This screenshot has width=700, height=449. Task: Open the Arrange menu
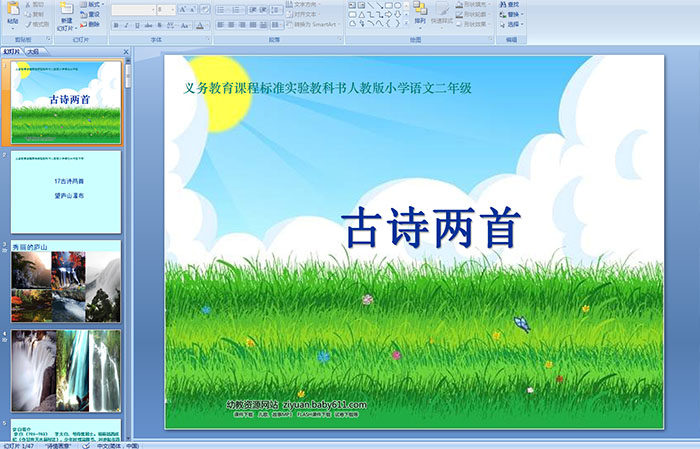(x=420, y=13)
